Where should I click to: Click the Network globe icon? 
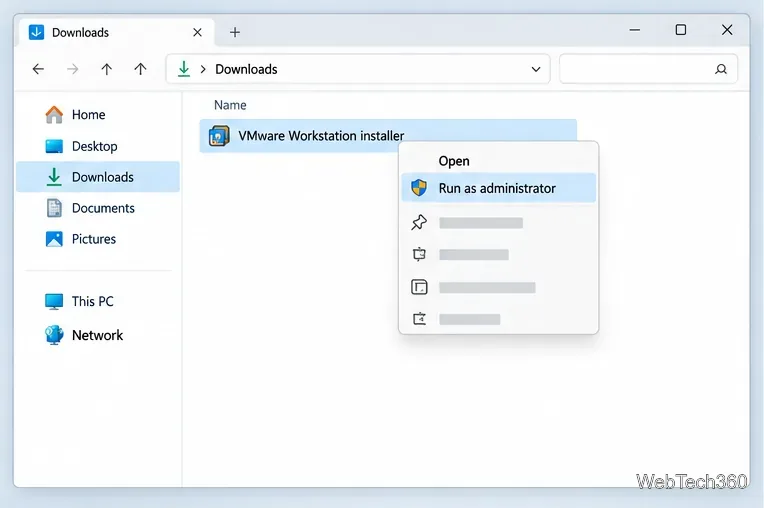54,335
